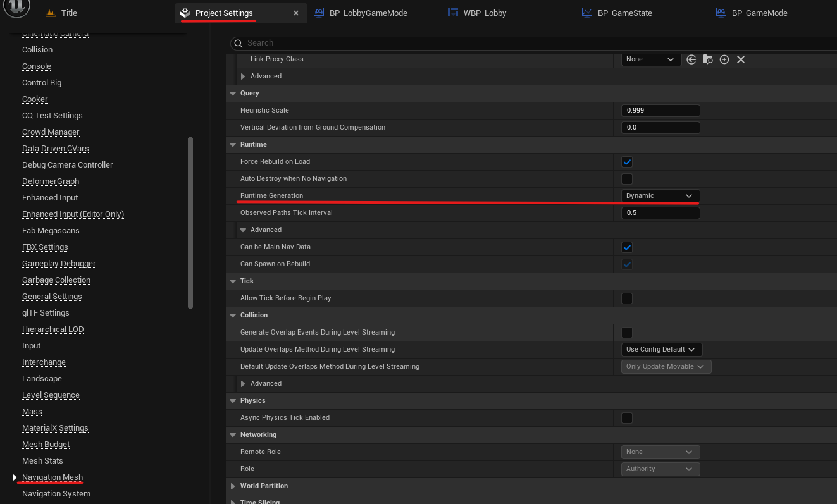The image size is (837, 504).
Task: Open Landscape settings category
Action: [42, 379]
